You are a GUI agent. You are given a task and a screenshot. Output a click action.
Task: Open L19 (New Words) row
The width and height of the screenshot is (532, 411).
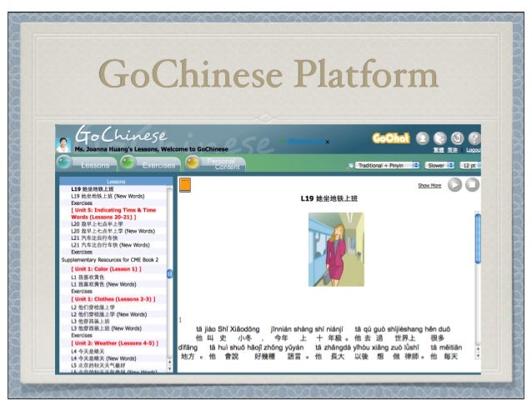click(108, 197)
